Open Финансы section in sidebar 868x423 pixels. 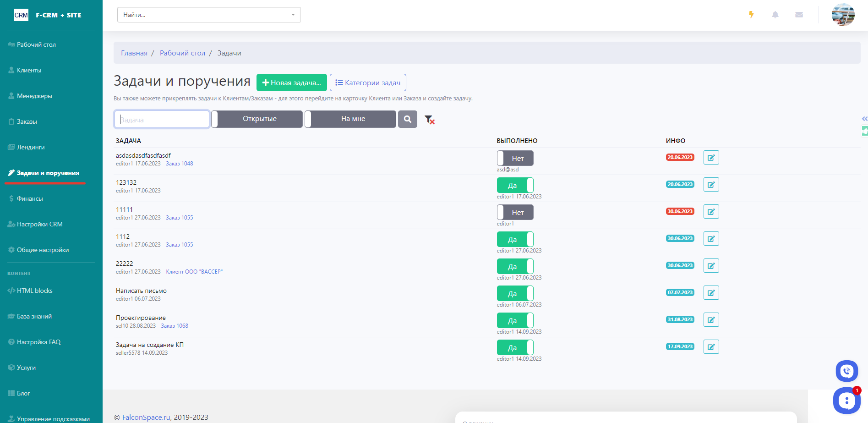click(x=30, y=198)
